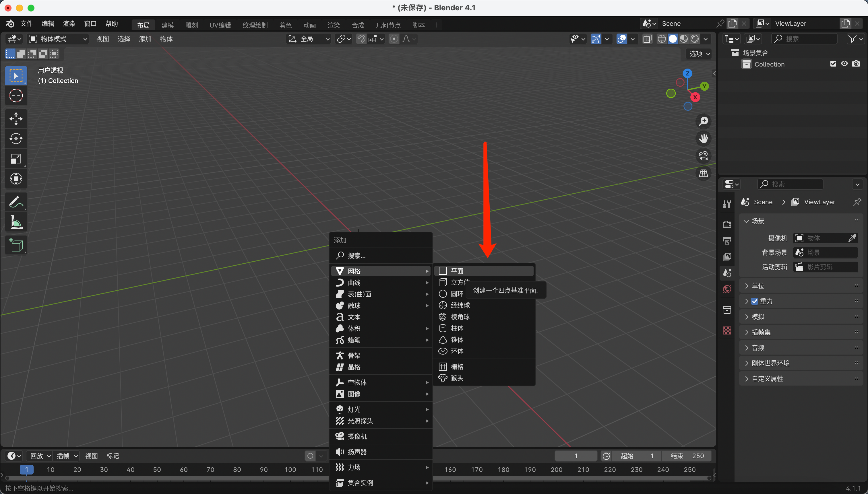The image size is (868, 494).
Task: Expand the 单位 units panel
Action: (x=758, y=286)
